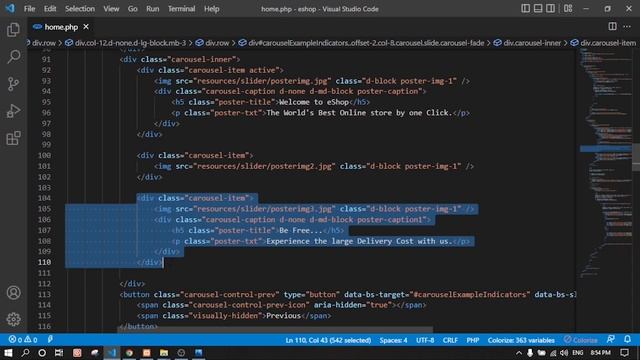Toggle the bottom panel layout icon
This screenshot has width=640, height=360.
[538, 8]
